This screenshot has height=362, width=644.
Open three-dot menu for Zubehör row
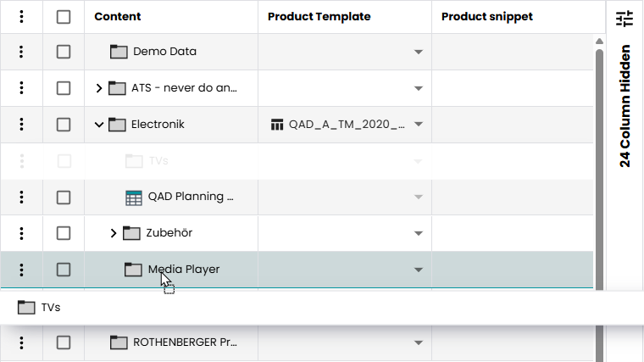pyautogui.click(x=21, y=233)
